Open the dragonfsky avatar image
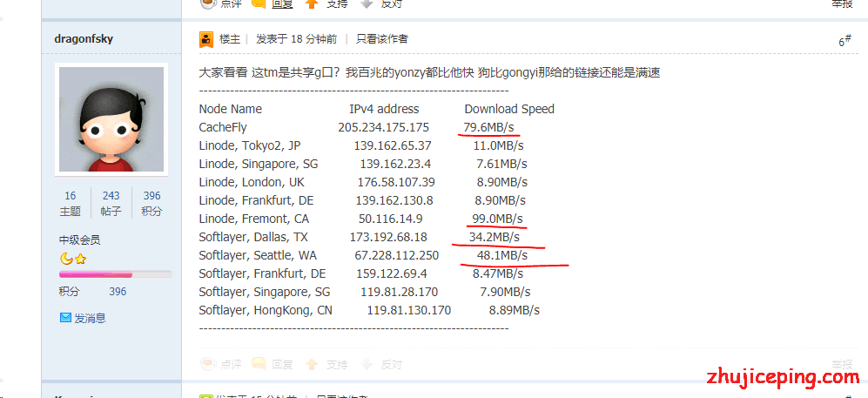This screenshot has height=398, width=868. (x=111, y=119)
